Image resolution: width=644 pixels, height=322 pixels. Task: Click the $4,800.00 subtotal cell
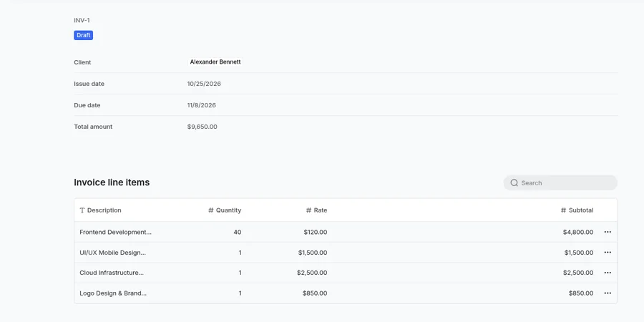tap(578, 232)
